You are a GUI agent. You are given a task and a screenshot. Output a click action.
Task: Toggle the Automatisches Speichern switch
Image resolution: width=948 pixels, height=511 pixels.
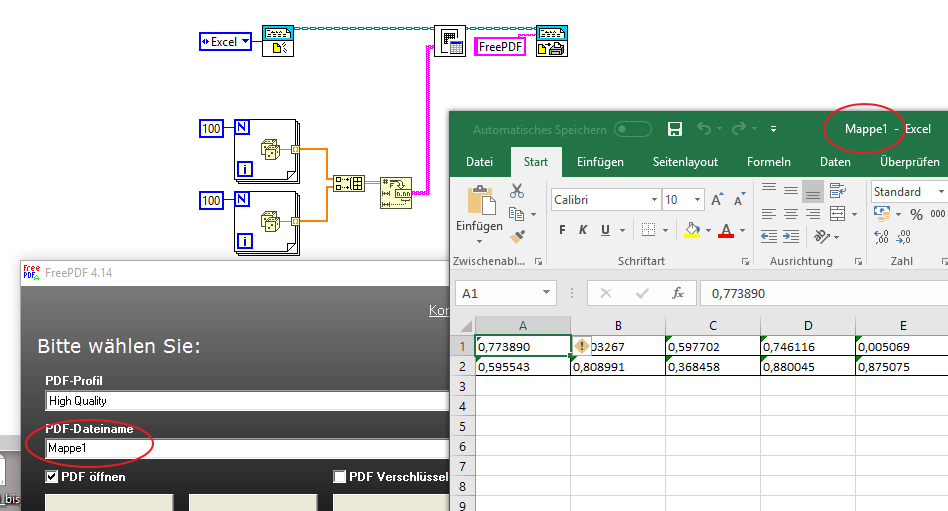pyautogui.click(x=632, y=129)
